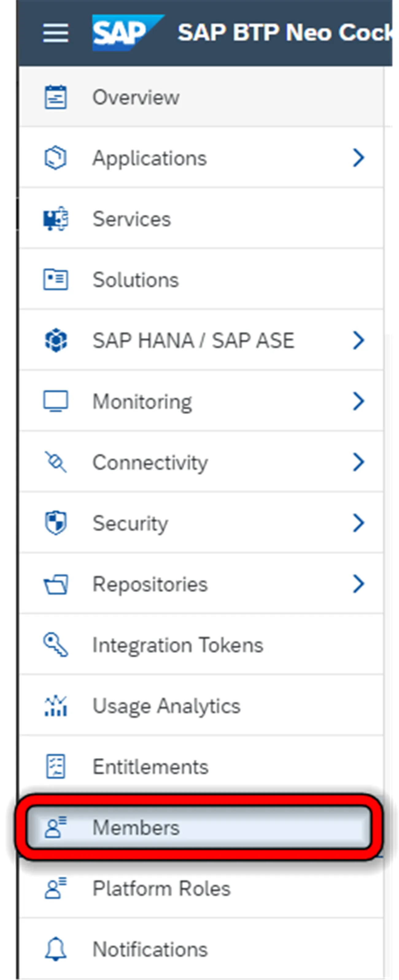Go to Services
Viewport: 399px width, 980px height.
coord(201,218)
